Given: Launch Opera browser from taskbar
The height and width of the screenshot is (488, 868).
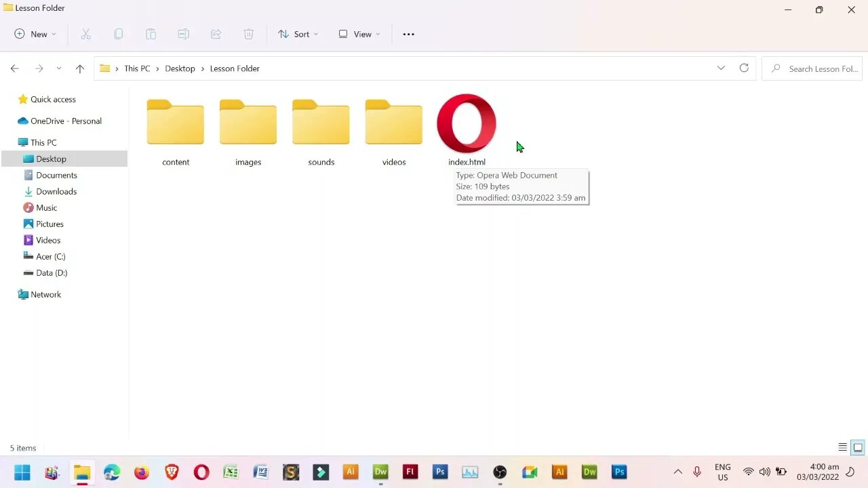Looking at the screenshot, I should pyautogui.click(x=201, y=472).
